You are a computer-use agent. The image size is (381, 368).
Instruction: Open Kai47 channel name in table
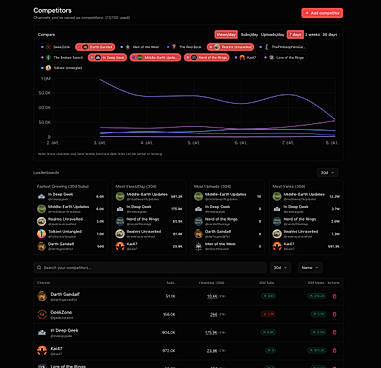(x=56, y=348)
